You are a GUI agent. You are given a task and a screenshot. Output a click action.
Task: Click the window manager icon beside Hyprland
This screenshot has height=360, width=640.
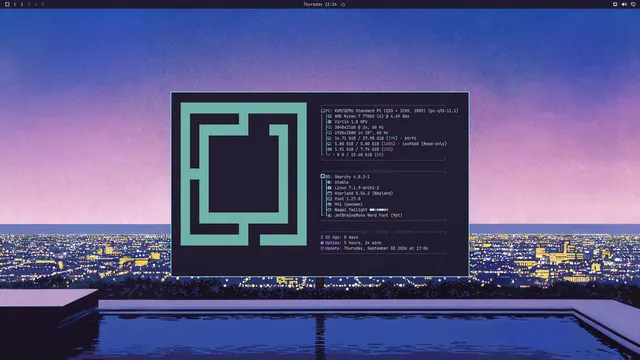[329, 193]
